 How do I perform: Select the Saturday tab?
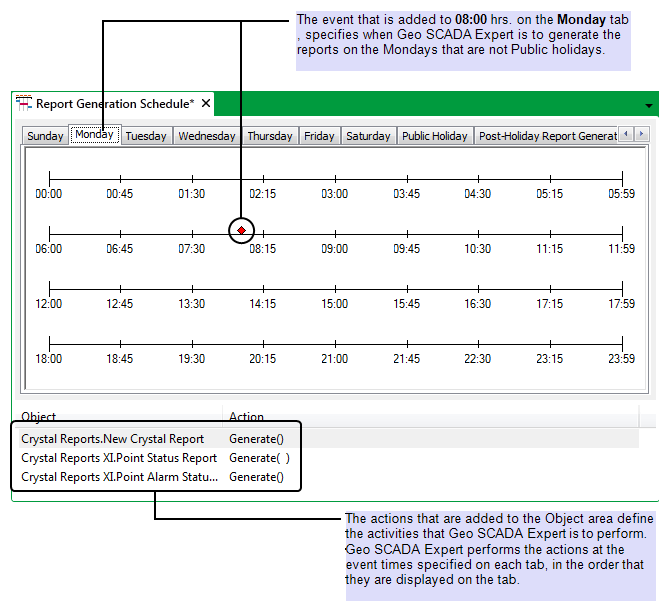(x=368, y=136)
